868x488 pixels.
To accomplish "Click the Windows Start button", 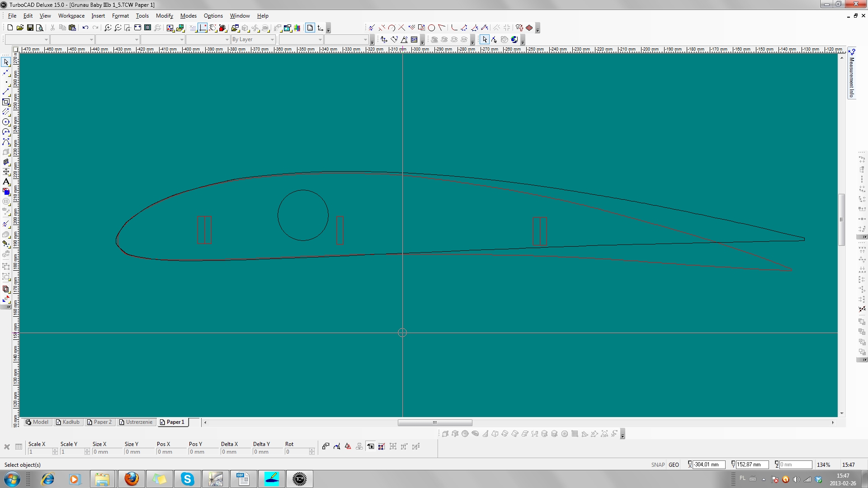I will [x=12, y=479].
